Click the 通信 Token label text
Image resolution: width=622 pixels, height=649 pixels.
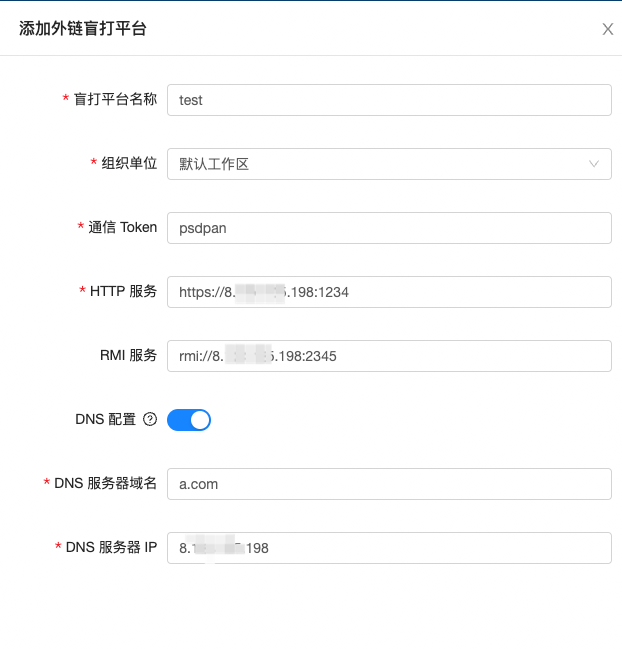coord(123,227)
